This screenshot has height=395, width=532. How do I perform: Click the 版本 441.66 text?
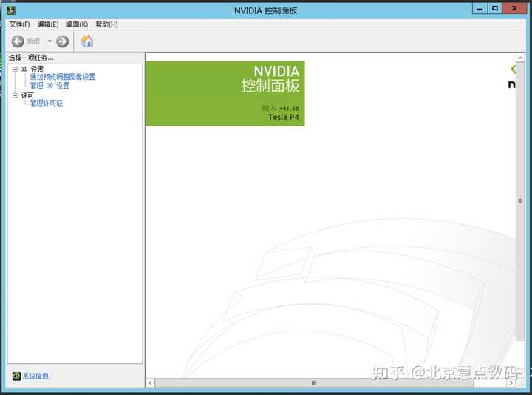pyautogui.click(x=281, y=108)
